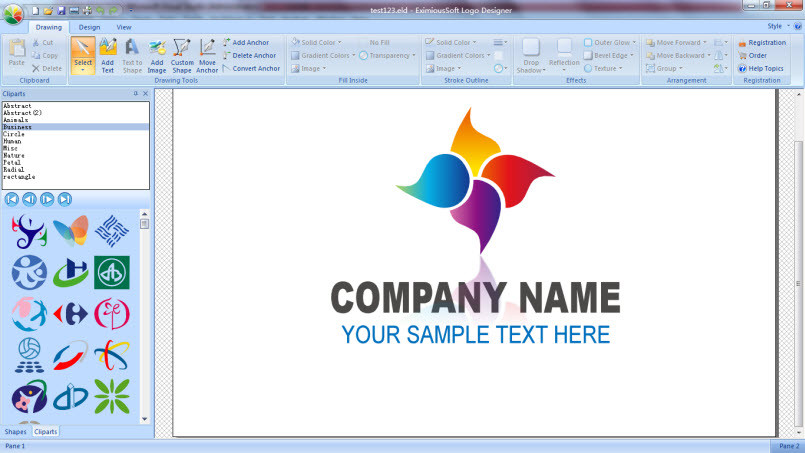The width and height of the screenshot is (805, 453).
Task: Open the Transparency dropdown
Action: [388, 55]
